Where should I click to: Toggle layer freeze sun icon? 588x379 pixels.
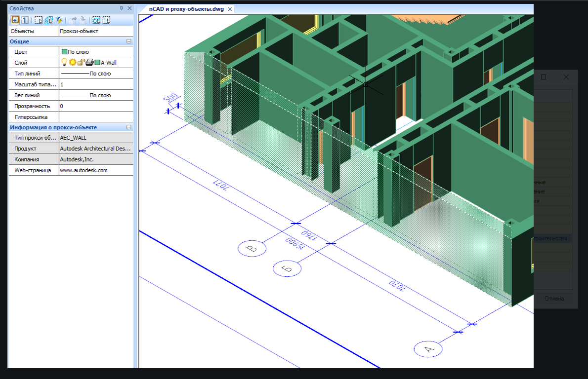tap(72, 62)
